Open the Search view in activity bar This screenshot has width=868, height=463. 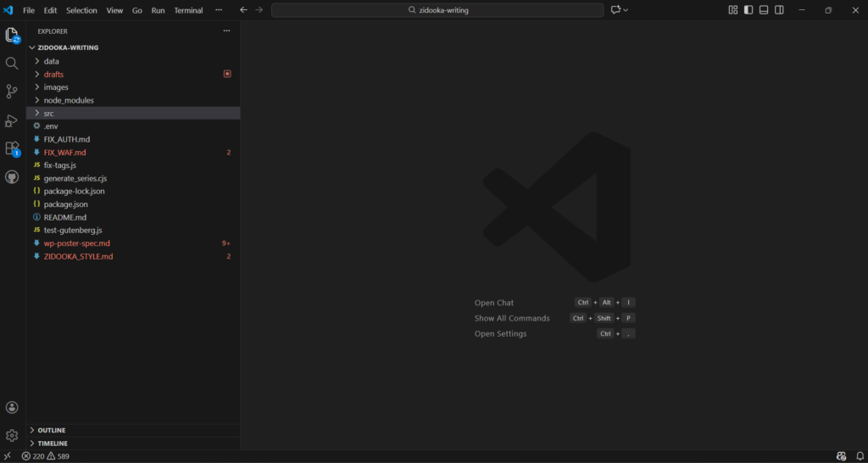(x=12, y=64)
